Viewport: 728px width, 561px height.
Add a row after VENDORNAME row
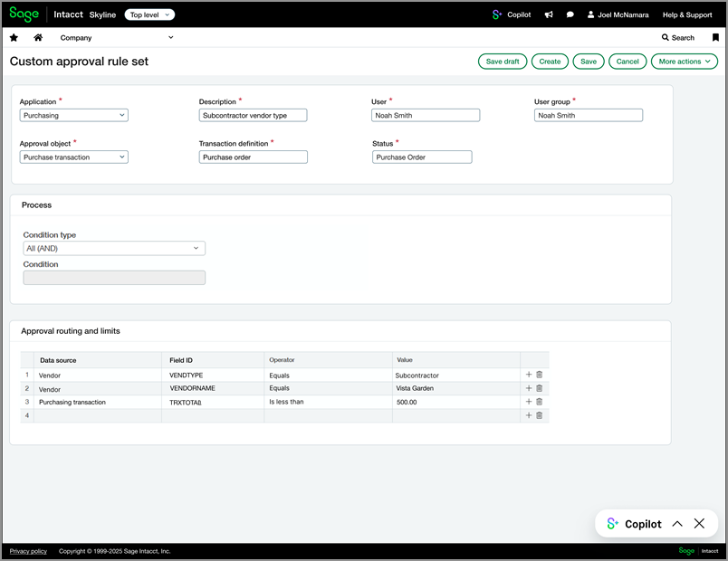[529, 388]
